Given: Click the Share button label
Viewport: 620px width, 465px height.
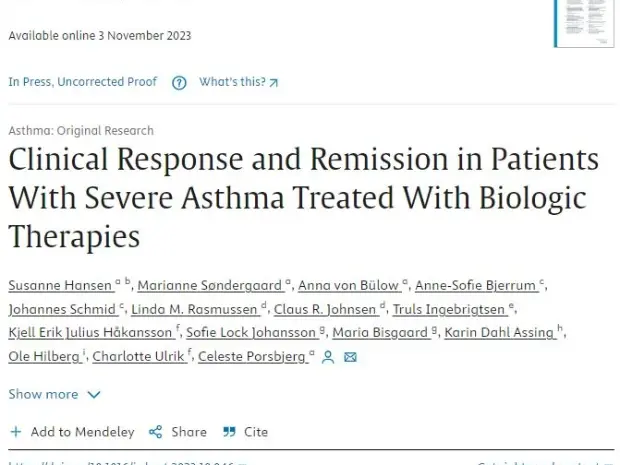Looking at the screenshot, I should [189, 432].
